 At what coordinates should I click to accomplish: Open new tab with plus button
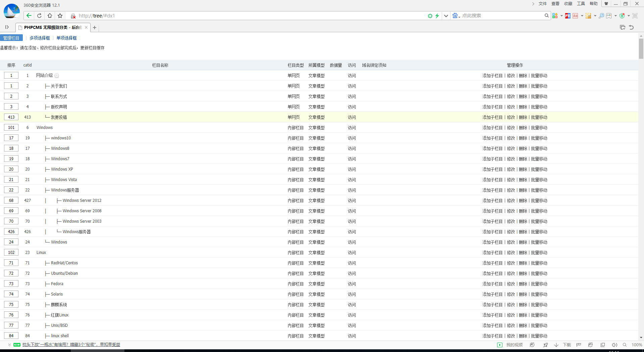(95, 28)
